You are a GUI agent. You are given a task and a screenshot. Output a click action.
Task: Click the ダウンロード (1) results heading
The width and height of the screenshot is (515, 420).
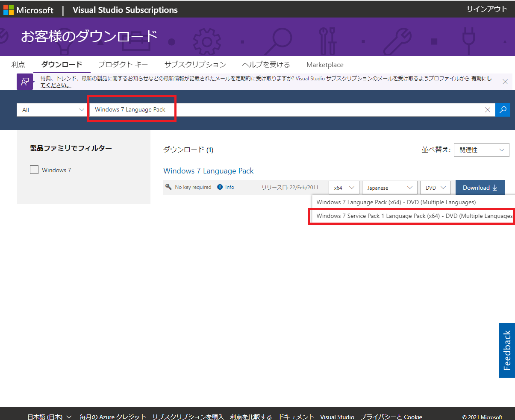(x=188, y=150)
